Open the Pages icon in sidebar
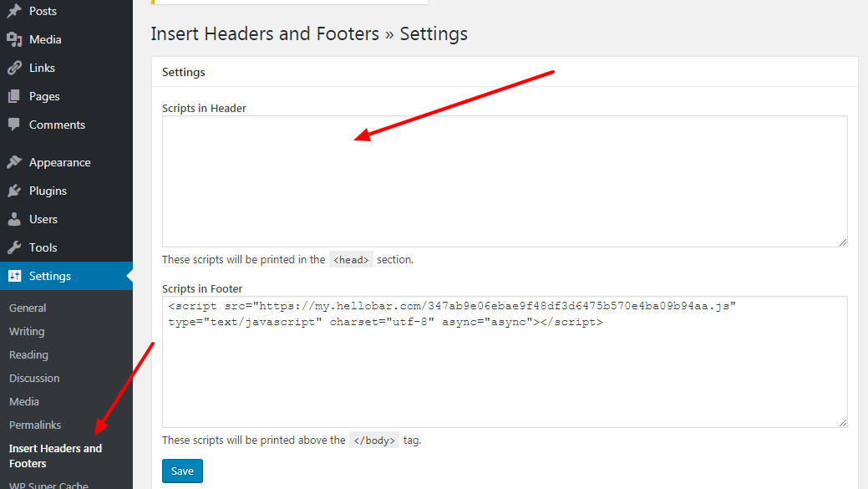 [x=13, y=95]
